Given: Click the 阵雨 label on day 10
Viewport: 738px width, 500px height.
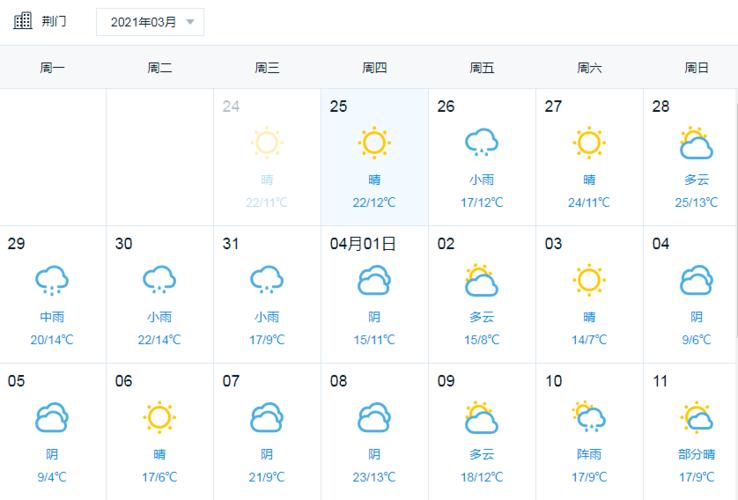Looking at the screenshot, I should click(589, 454).
